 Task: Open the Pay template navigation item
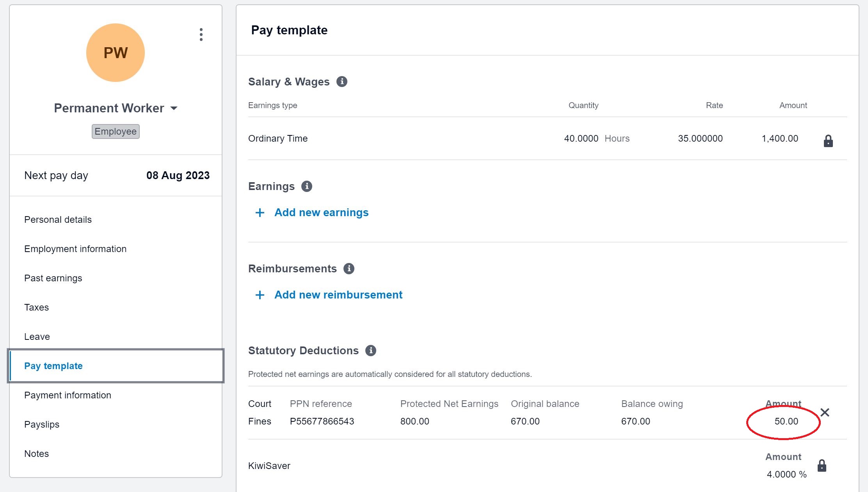point(53,366)
